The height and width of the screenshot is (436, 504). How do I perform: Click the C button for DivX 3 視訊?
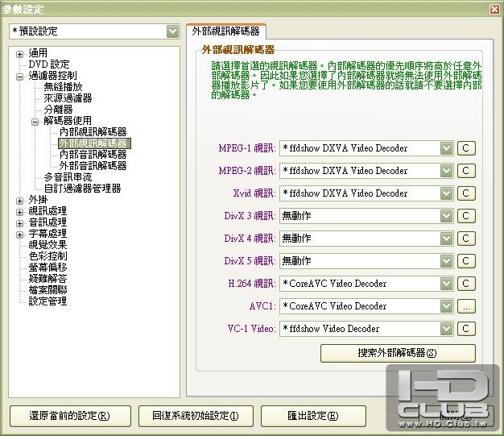click(466, 216)
